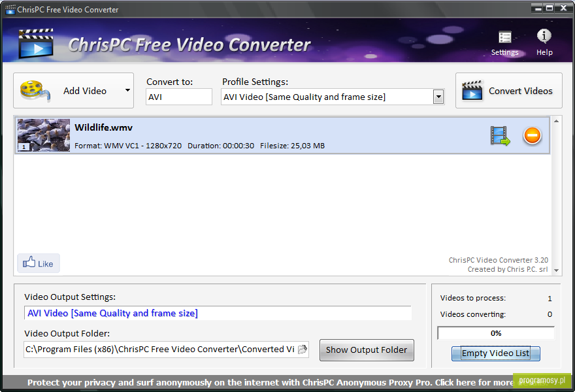Click the Wildlife.wmv file name
The width and height of the screenshot is (575, 392).
(103, 127)
